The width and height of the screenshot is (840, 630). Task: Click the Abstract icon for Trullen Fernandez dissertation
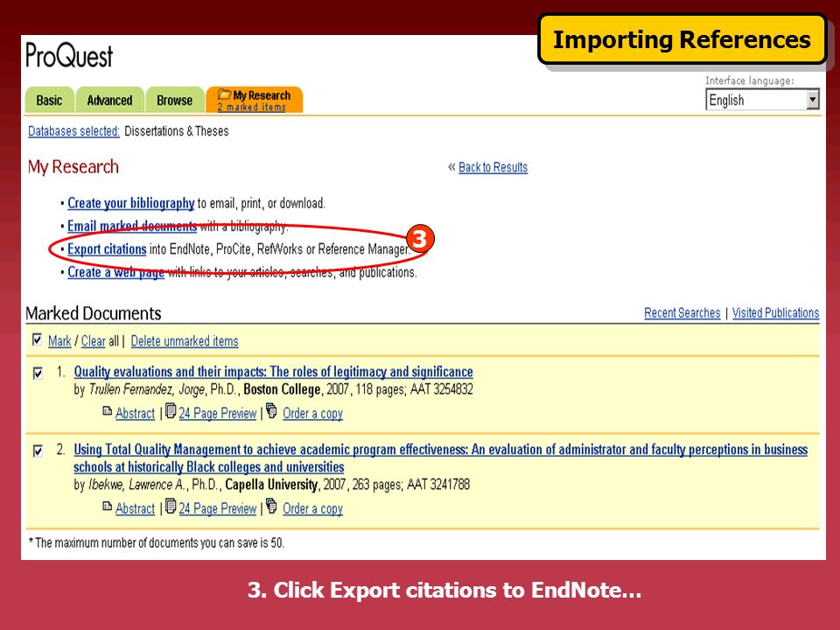[x=107, y=411]
